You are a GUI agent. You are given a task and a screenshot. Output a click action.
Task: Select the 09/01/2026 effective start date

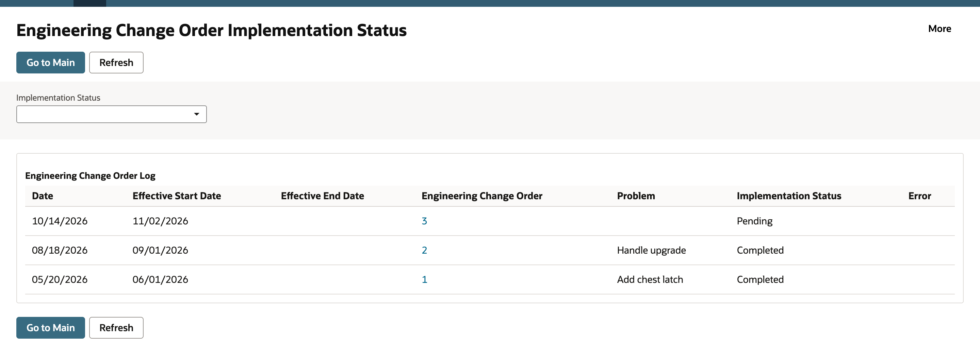point(160,250)
